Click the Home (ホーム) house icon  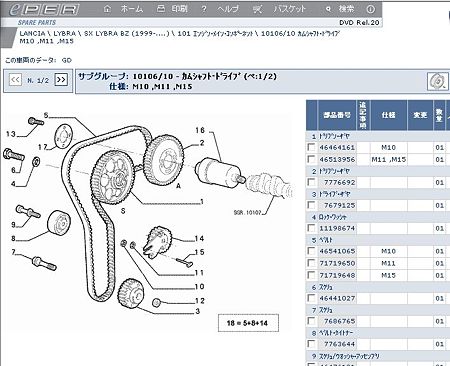click(107, 9)
